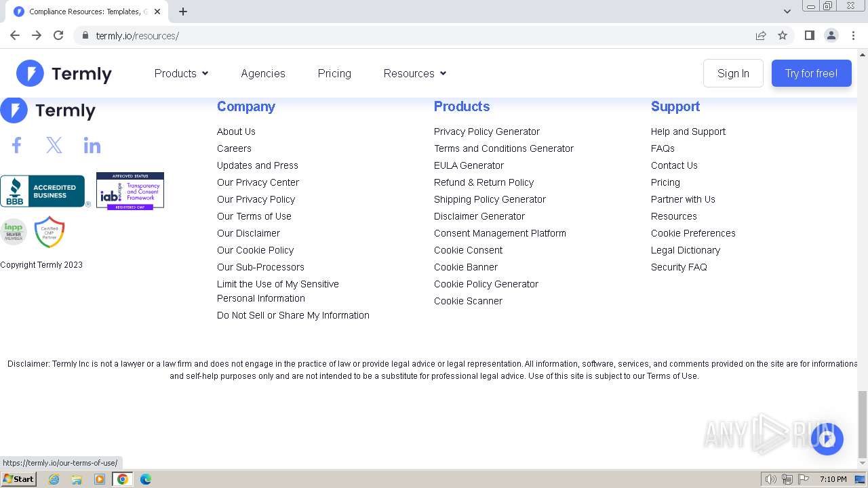Toggle the browser side panel

pos(809,35)
